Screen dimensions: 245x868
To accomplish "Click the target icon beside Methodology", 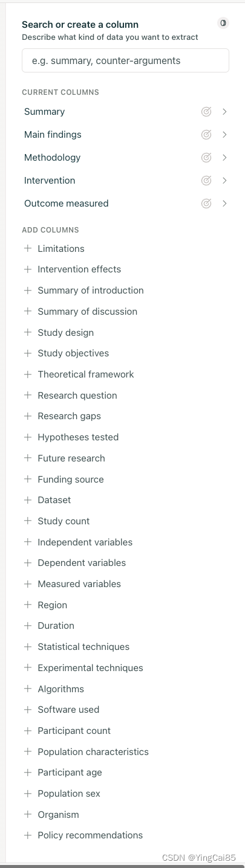I will coord(206,158).
